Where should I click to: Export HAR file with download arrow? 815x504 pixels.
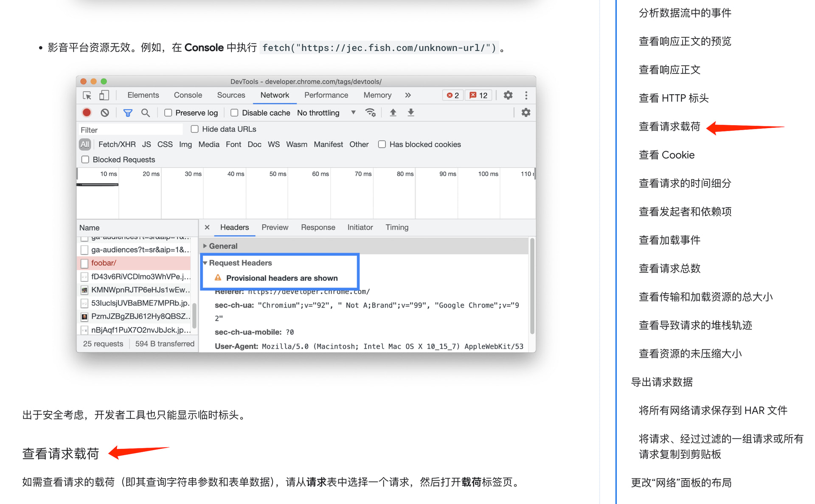tap(411, 112)
